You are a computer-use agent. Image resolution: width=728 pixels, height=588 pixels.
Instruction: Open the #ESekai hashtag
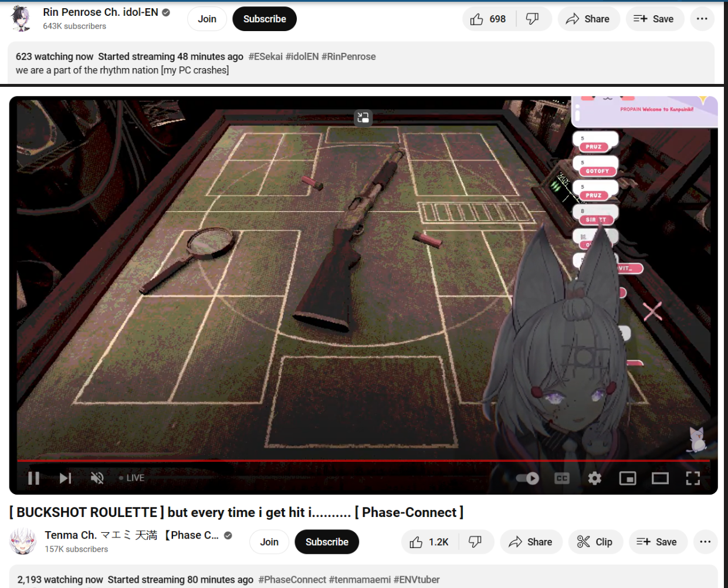[x=265, y=56]
